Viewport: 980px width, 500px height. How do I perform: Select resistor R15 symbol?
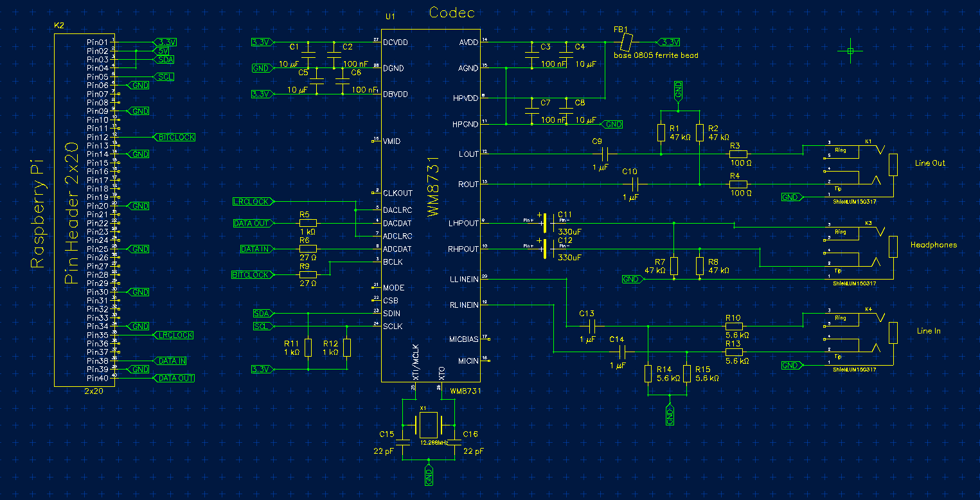687,373
